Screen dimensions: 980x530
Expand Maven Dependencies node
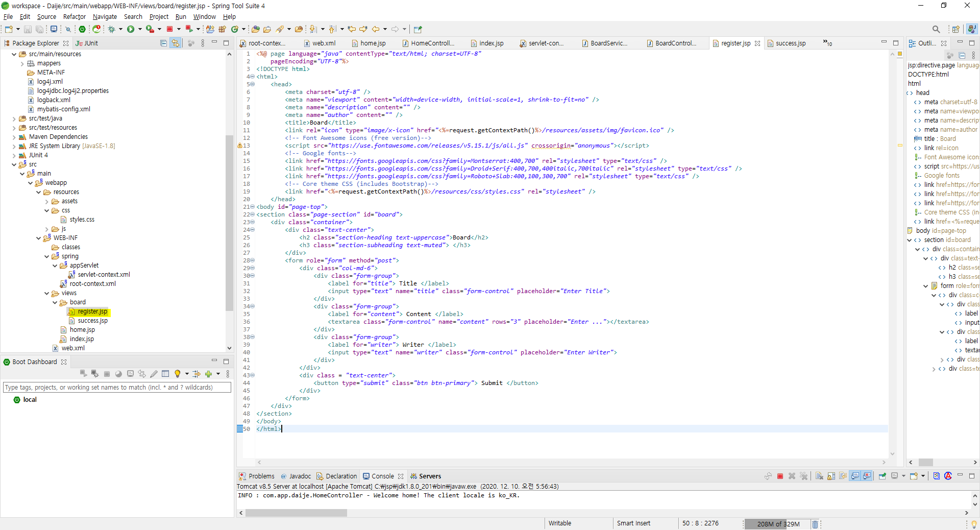pos(14,137)
